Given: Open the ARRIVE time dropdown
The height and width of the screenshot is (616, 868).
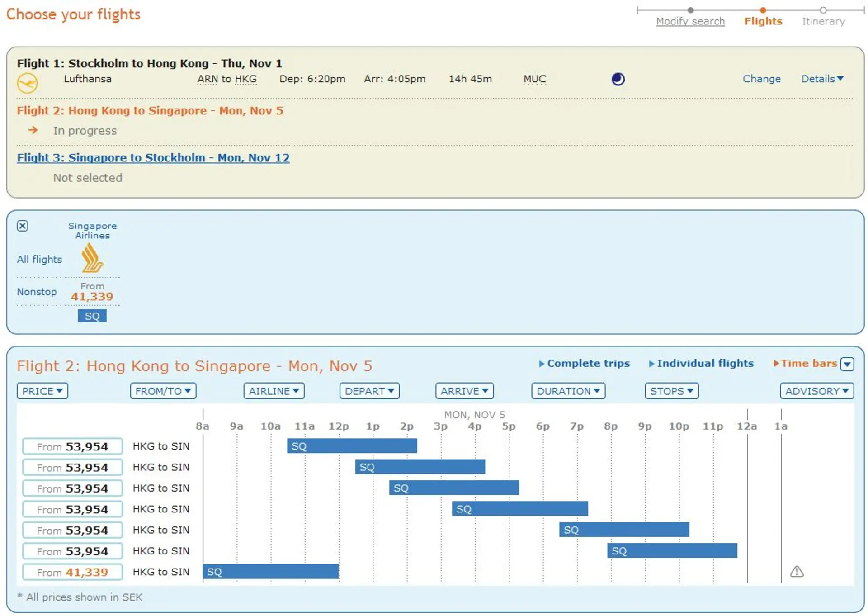Looking at the screenshot, I should pos(464,391).
